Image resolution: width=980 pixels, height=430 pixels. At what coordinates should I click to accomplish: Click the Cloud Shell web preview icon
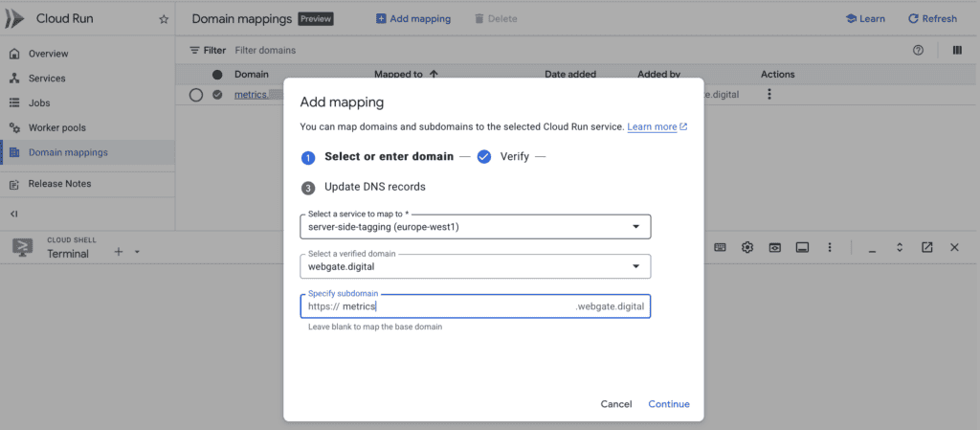coord(775,247)
